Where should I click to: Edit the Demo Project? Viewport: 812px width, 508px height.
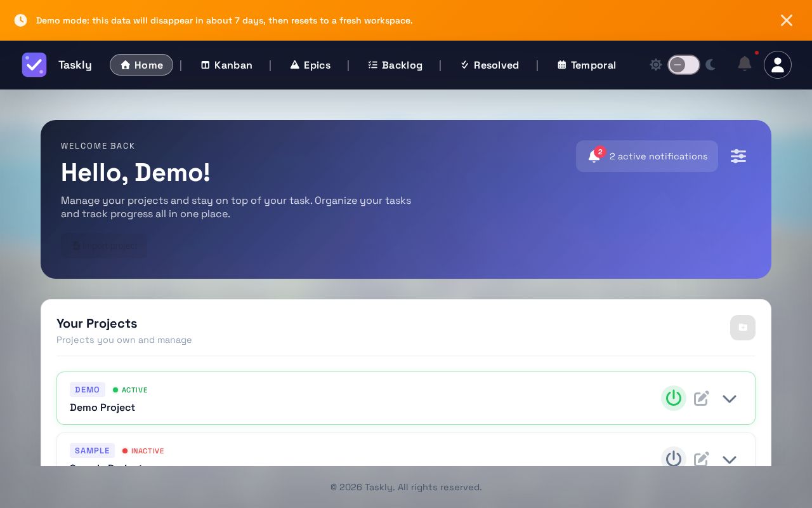pyautogui.click(x=702, y=398)
